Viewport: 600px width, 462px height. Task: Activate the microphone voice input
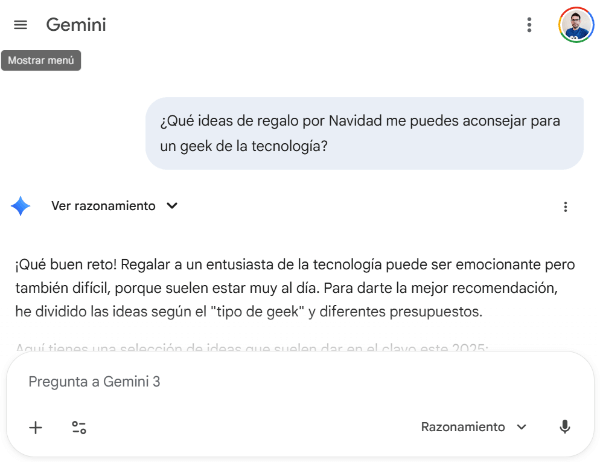(565, 427)
